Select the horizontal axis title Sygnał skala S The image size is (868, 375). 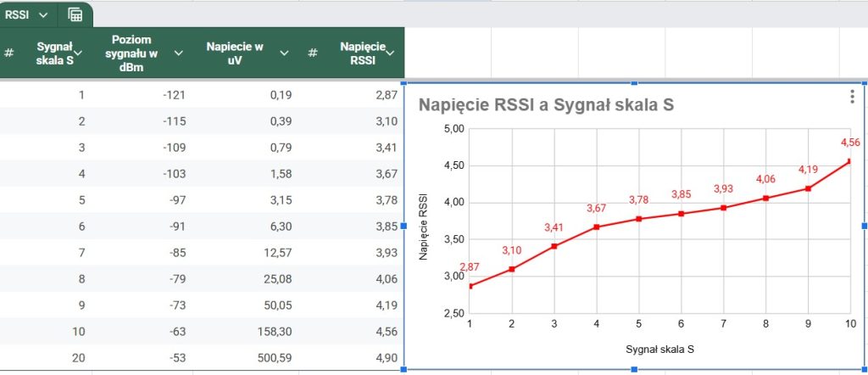point(659,349)
